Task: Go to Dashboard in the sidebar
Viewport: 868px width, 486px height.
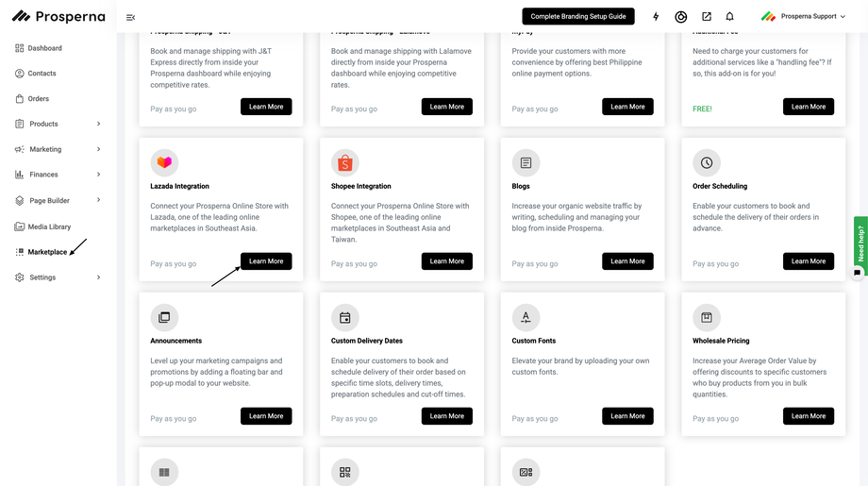Action: click(x=44, y=48)
